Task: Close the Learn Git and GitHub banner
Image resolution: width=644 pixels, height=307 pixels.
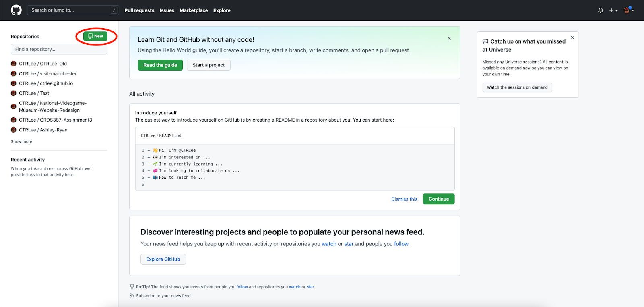Action: 449,38
